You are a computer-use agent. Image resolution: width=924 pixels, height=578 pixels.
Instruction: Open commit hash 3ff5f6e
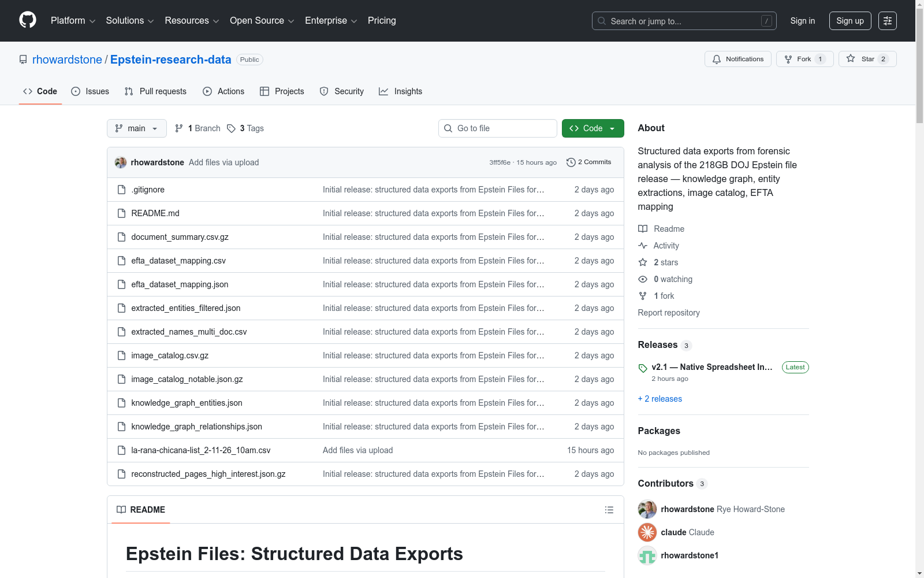500,162
